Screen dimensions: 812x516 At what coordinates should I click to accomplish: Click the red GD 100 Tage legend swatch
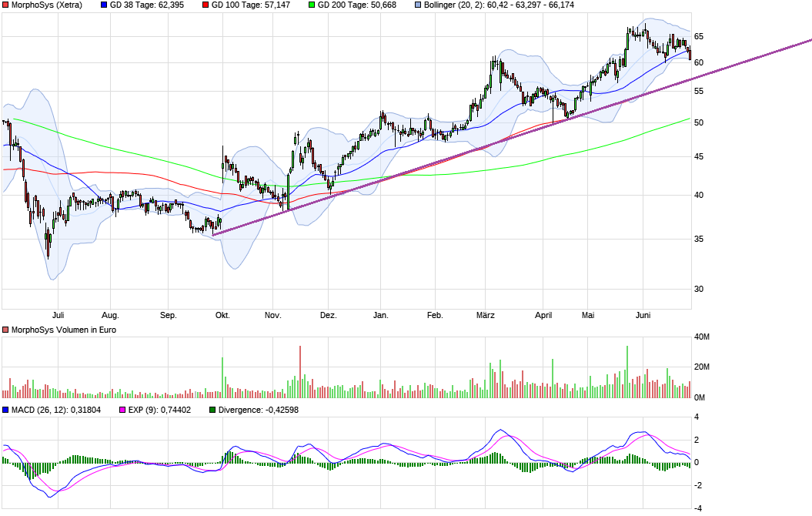(206, 5)
